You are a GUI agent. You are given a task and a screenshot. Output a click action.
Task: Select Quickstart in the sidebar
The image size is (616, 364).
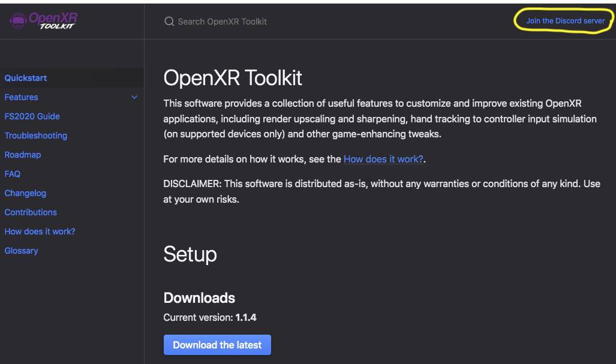pyautogui.click(x=26, y=78)
